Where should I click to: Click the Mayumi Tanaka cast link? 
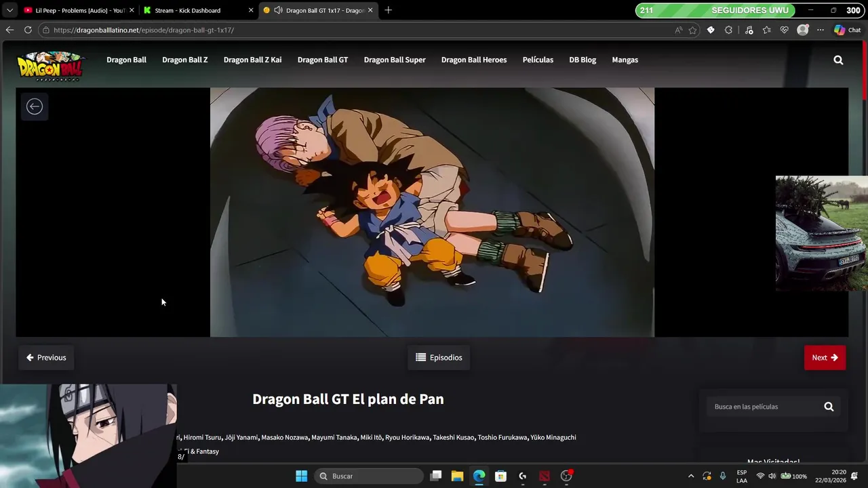coord(334,437)
